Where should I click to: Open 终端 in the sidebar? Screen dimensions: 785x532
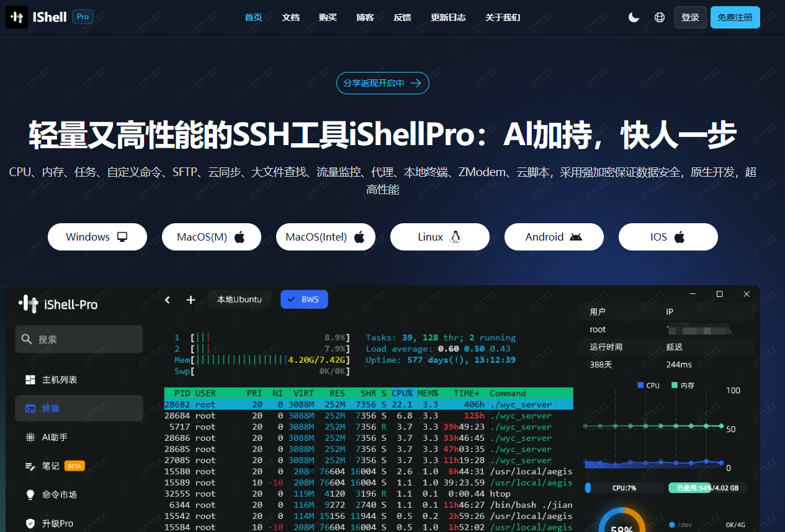tap(79, 409)
